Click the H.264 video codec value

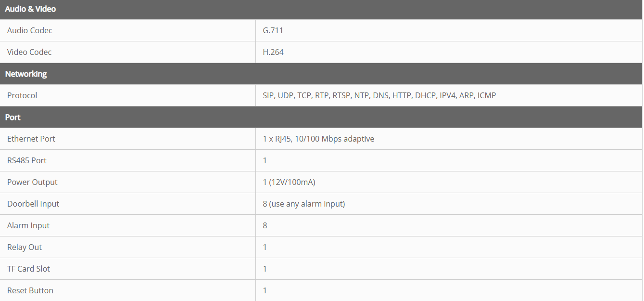pos(273,52)
